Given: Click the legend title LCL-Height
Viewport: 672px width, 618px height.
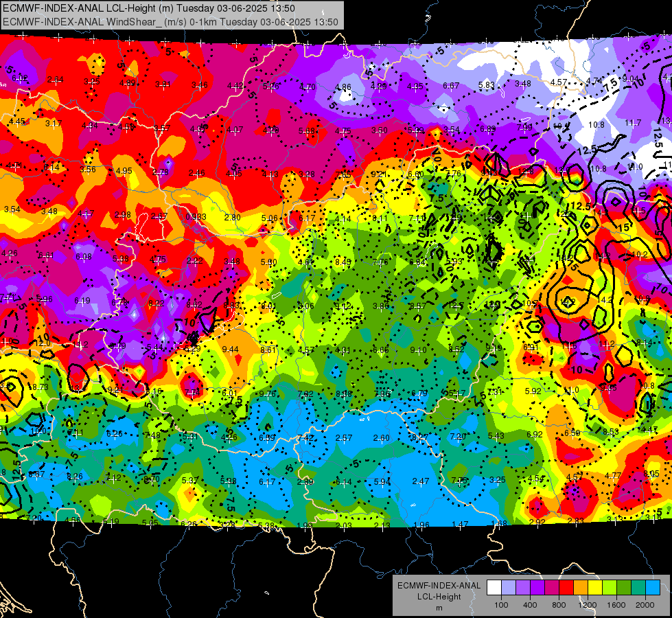Looking at the screenshot, I should [439, 597].
